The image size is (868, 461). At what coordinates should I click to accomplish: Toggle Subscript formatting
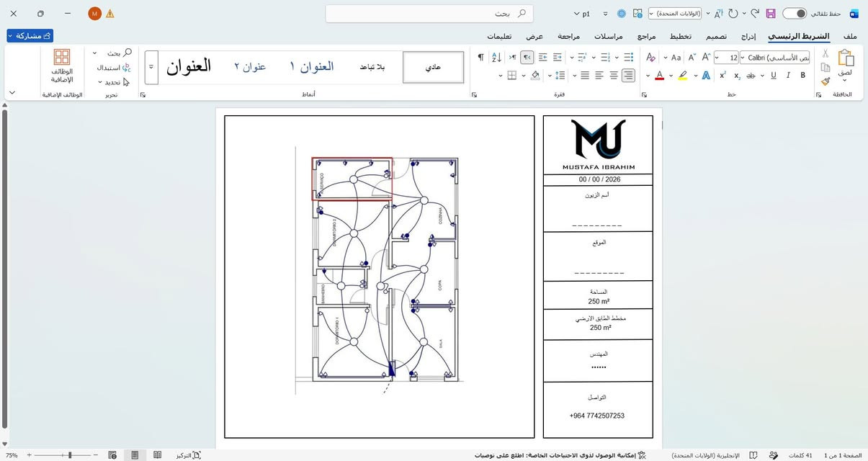(736, 76)
